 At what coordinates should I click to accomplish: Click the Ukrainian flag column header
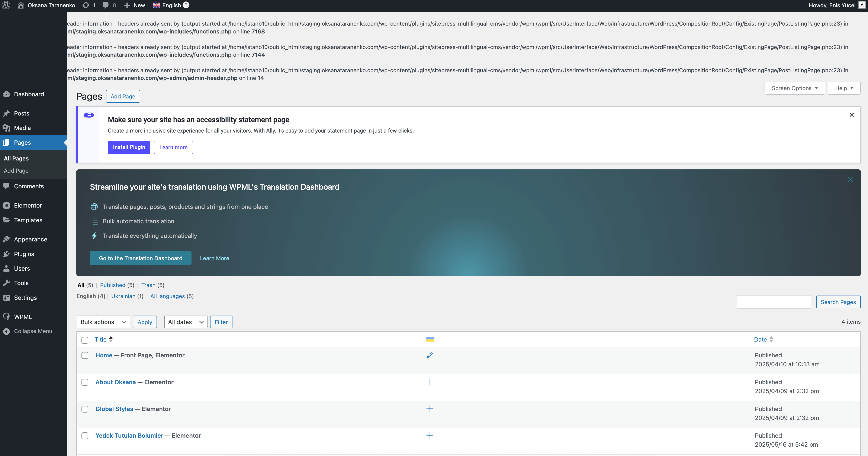click(x=430, y=339)
